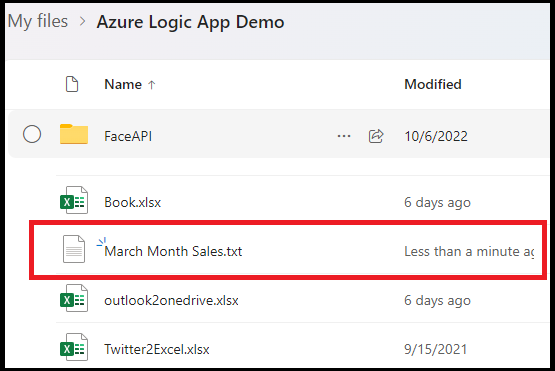
Task: Click the FaceAPI folder icon
Action: coord(74,134)
